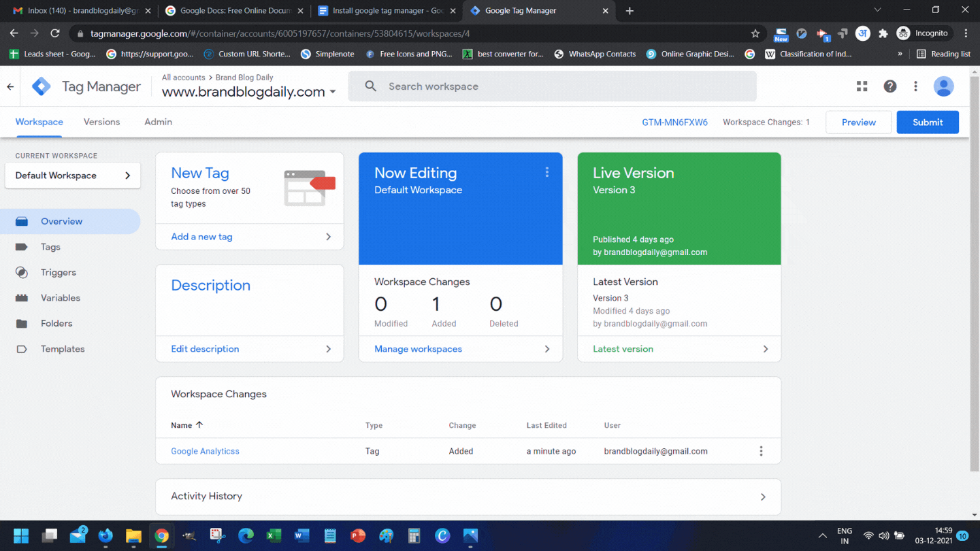Sort changes by Name column arrow
This screenshot has height=551, width=980.
[199, 424]
